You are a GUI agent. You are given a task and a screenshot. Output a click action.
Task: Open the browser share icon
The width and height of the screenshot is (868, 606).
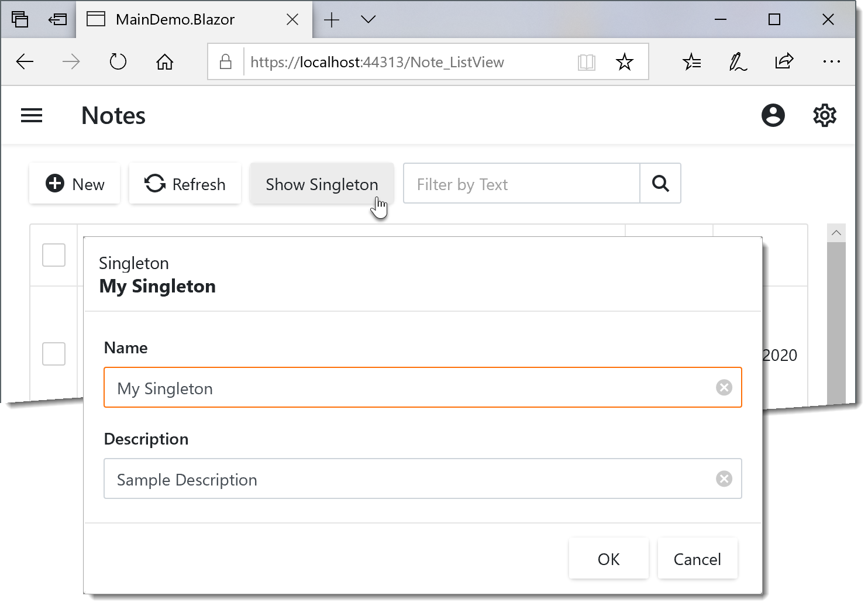(x=784, y=61)
